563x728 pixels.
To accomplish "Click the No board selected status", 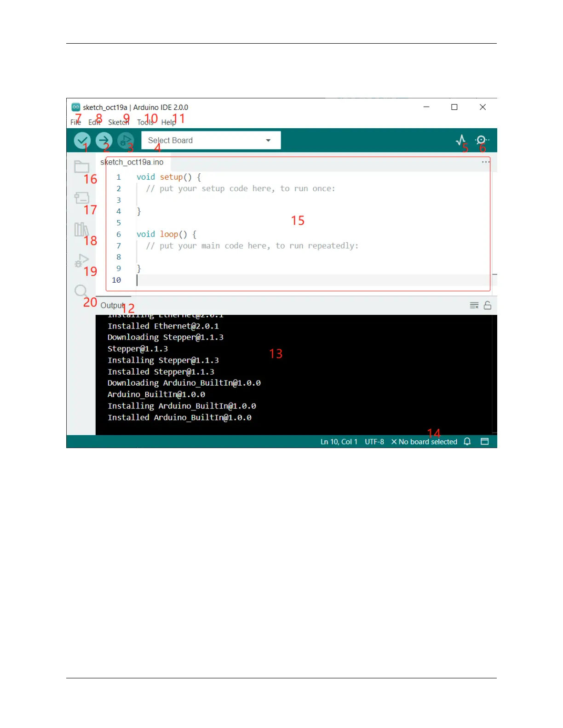I will pyautogui.click(x=424, y=442).
